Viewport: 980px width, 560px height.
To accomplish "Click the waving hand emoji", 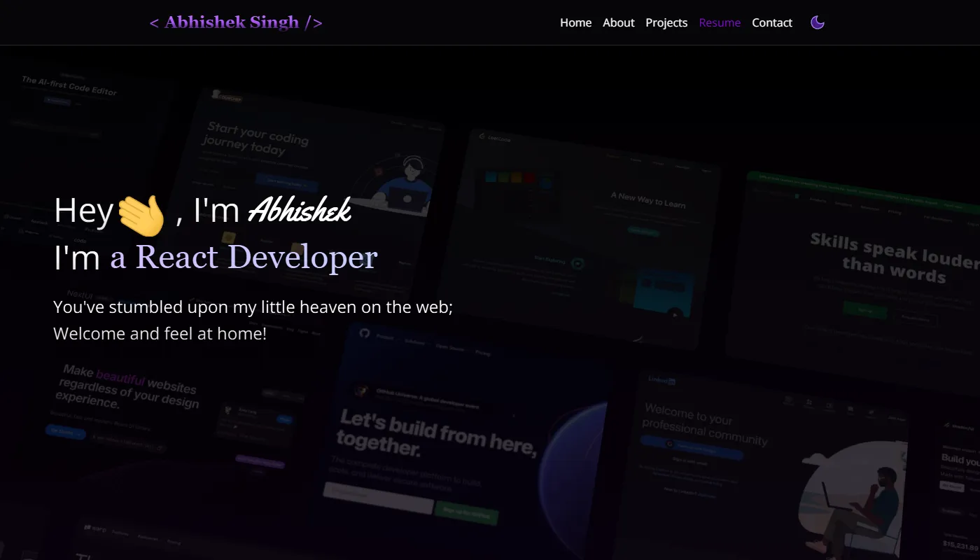I will [x=141, y=214].
